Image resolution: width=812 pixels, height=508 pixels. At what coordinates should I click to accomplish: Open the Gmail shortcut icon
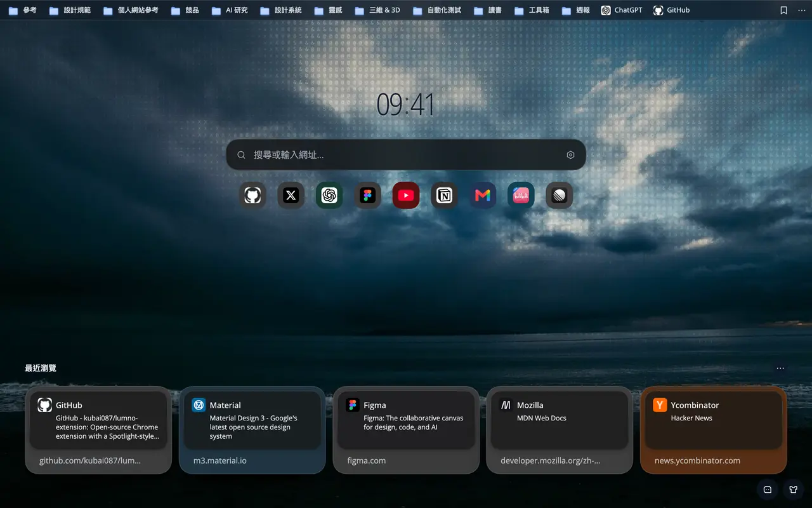coord(483,196)
